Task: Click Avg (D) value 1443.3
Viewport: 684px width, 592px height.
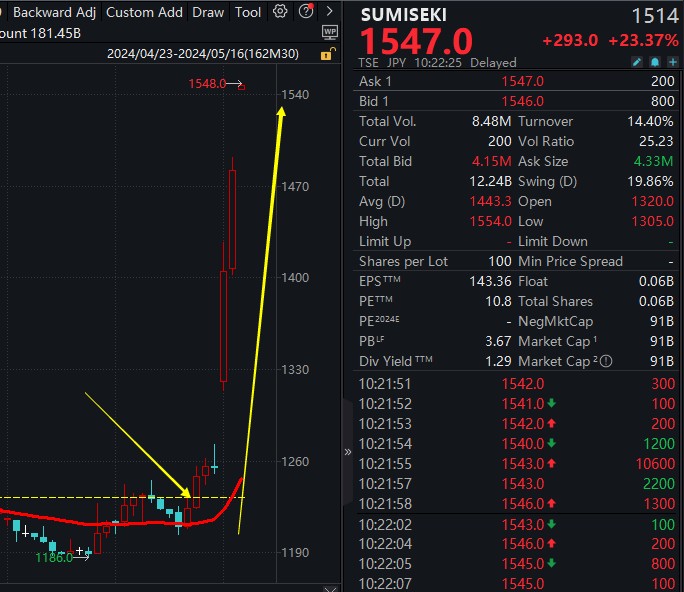Action: 490,202
